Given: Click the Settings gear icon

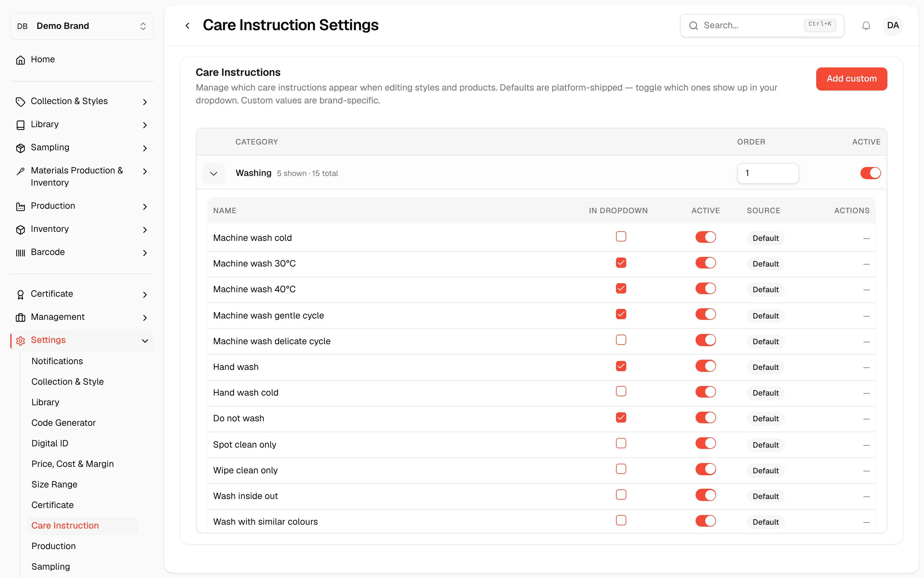Looking at the screenshot, I should (x=21, y=341).
